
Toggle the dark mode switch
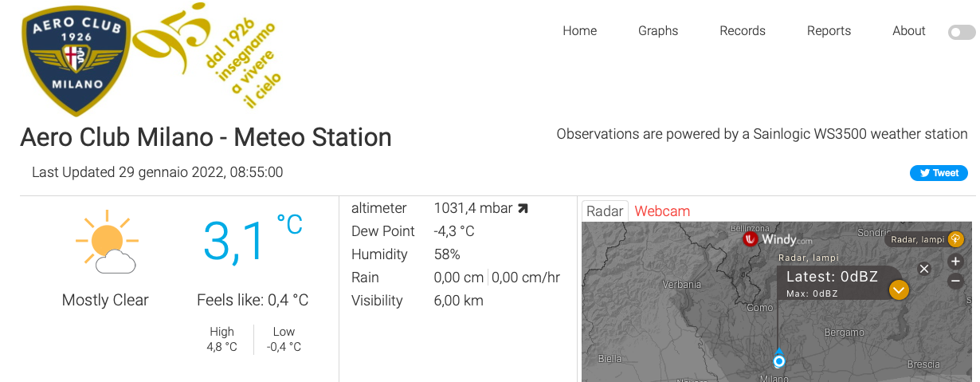click(962, 33)
